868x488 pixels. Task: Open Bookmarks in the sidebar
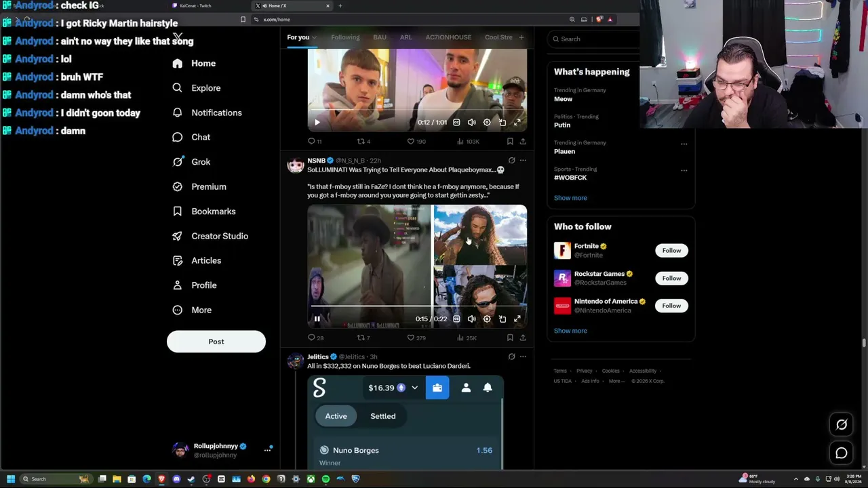[204, 211]
